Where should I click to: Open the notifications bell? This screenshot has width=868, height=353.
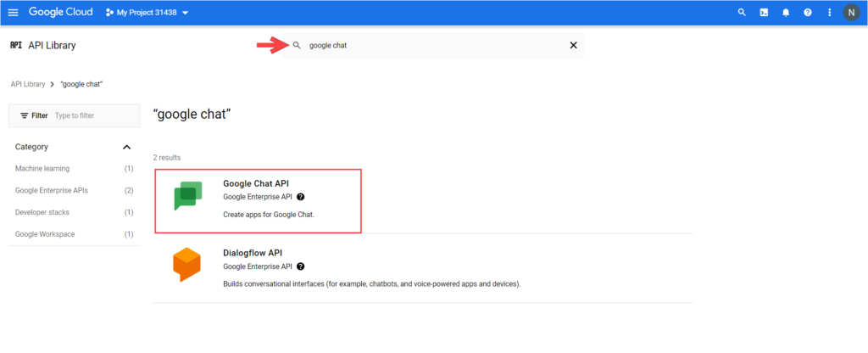[x=786, y=13]
